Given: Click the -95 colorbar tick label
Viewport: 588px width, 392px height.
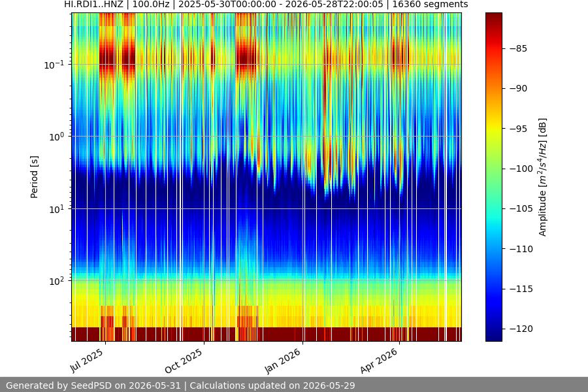Looking at the screenshot, I should [518, 129].
